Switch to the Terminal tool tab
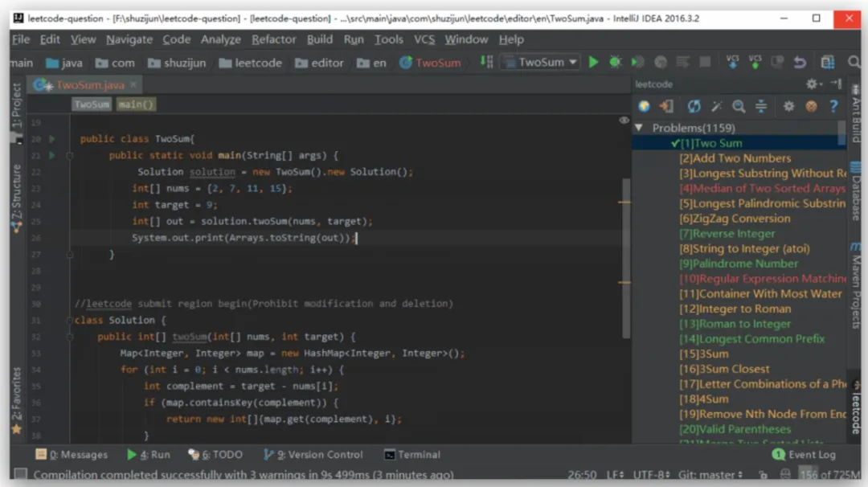The height and width of the screenshot is (487, 868). 412,455
